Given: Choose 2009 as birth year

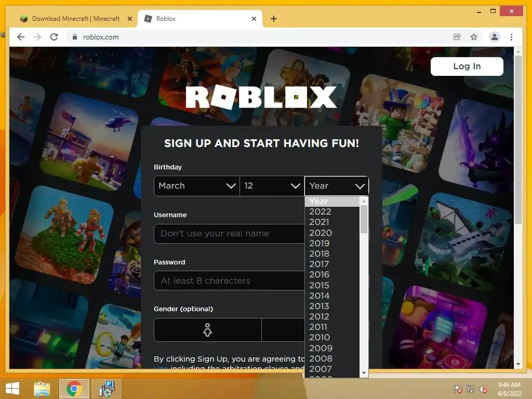Looking at the screenshot, I should pyautogui.click(x=332, y=348).
